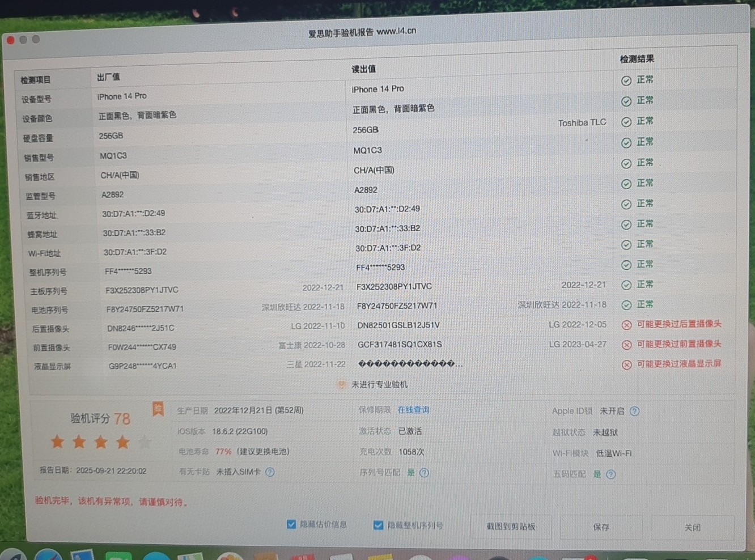Click the icon before 未进行专业验机

click(341, 384)
